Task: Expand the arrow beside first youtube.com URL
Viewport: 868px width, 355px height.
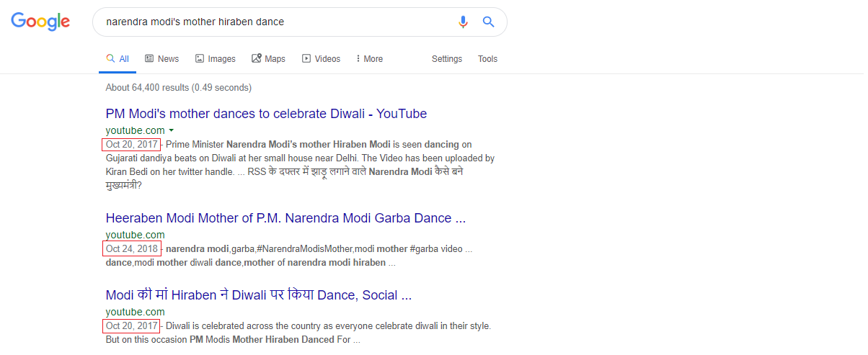Action: [171, 130]
